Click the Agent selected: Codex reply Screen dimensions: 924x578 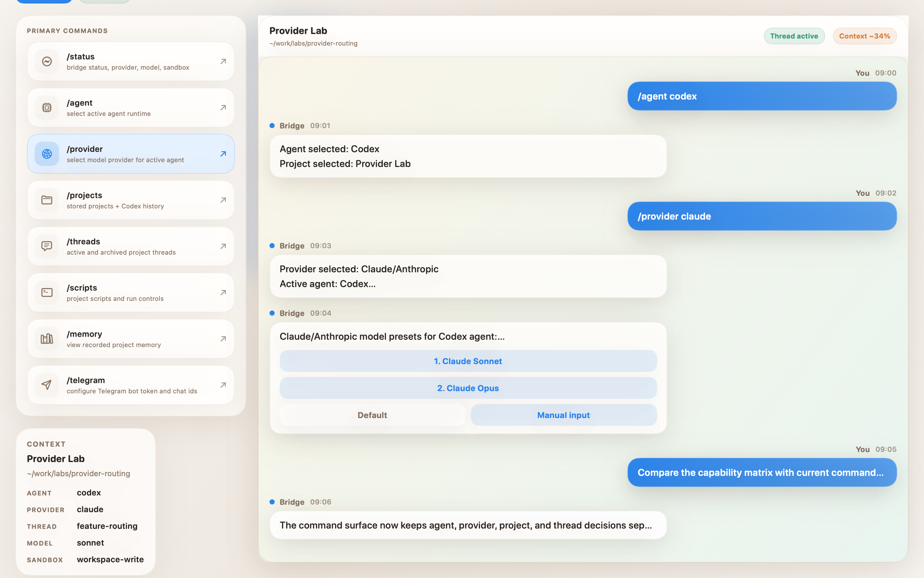pyautogui.click(x=468, y=156)
